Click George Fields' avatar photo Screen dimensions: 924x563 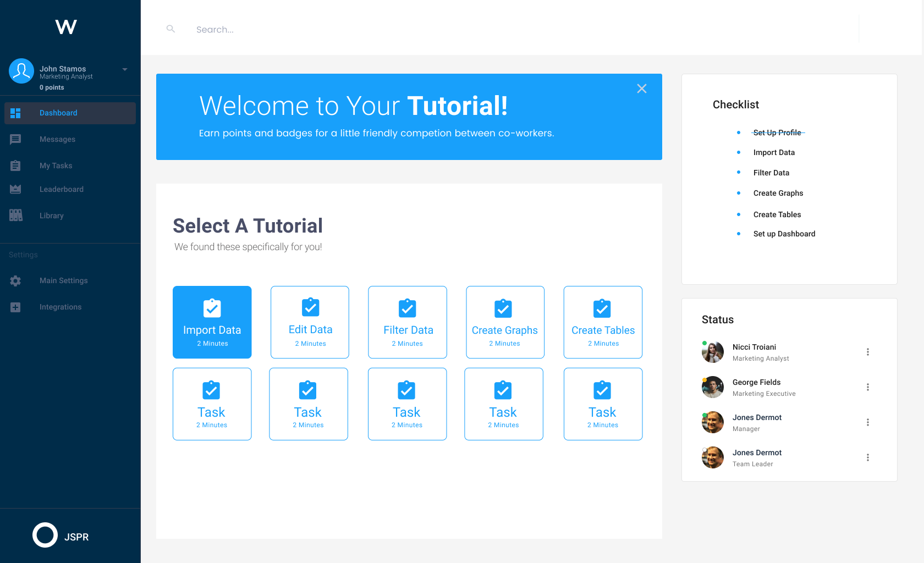[x=713, y=387]
